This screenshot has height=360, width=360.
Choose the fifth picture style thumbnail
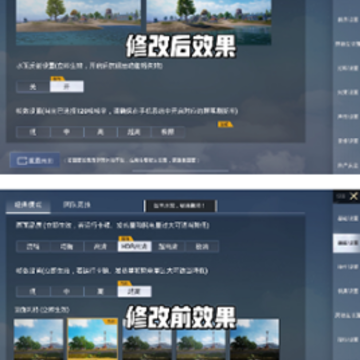click(x=254, y=339)
